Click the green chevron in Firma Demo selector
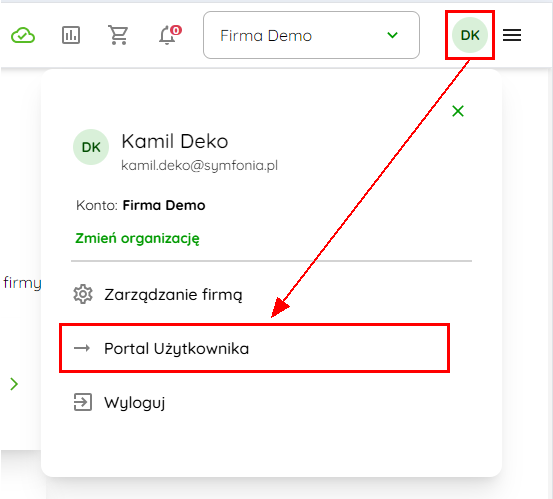Screen dimensions: 553x499 point(392,35)
